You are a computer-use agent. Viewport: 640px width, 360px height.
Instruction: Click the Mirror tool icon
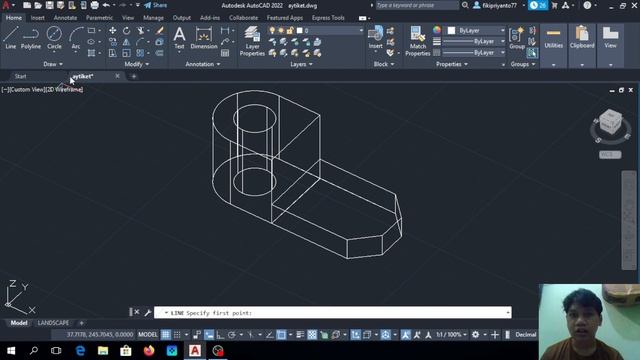tap(127, 42)
